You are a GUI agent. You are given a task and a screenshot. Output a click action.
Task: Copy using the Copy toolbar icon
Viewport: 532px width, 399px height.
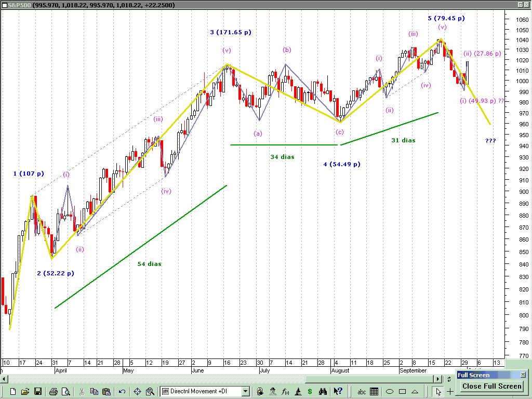(94, 392)
